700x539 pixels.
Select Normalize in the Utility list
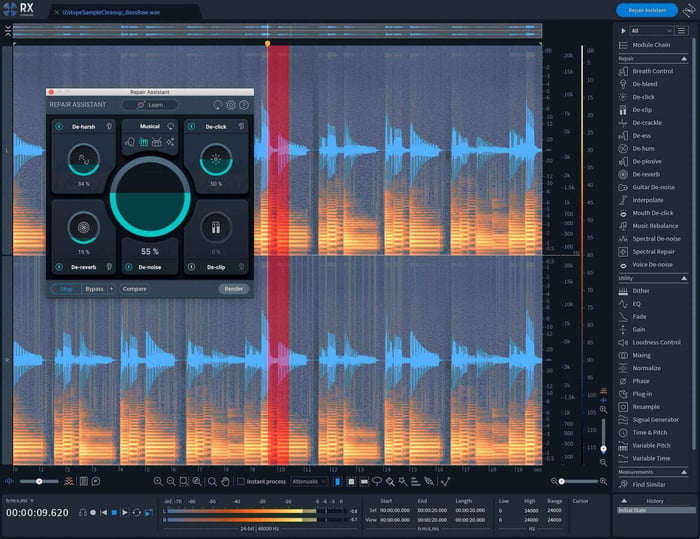[640, 368]
